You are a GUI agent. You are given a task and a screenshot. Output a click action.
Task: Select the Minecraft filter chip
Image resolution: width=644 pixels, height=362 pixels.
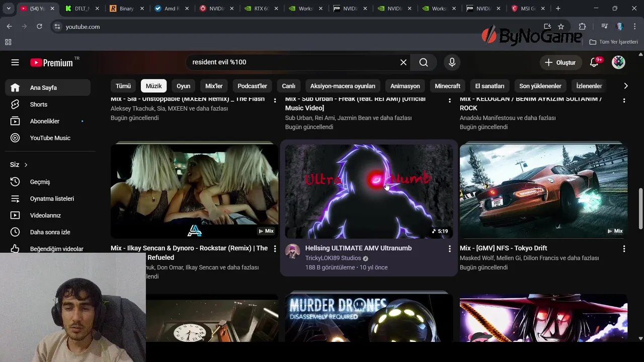click(x=447, y=86)
